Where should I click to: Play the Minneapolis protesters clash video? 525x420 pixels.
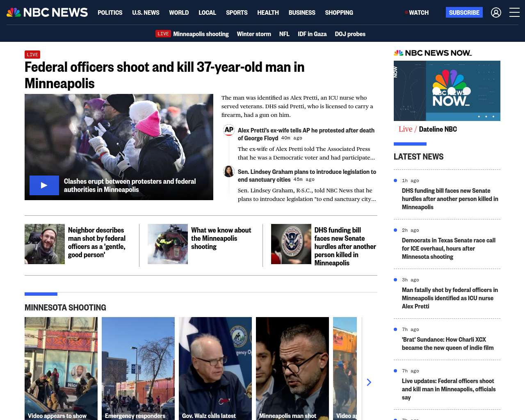(x=44, y=185)
